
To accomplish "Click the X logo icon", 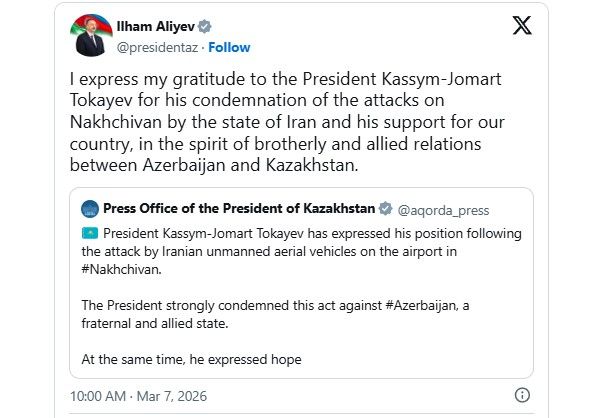I will [x=522, y=28].
